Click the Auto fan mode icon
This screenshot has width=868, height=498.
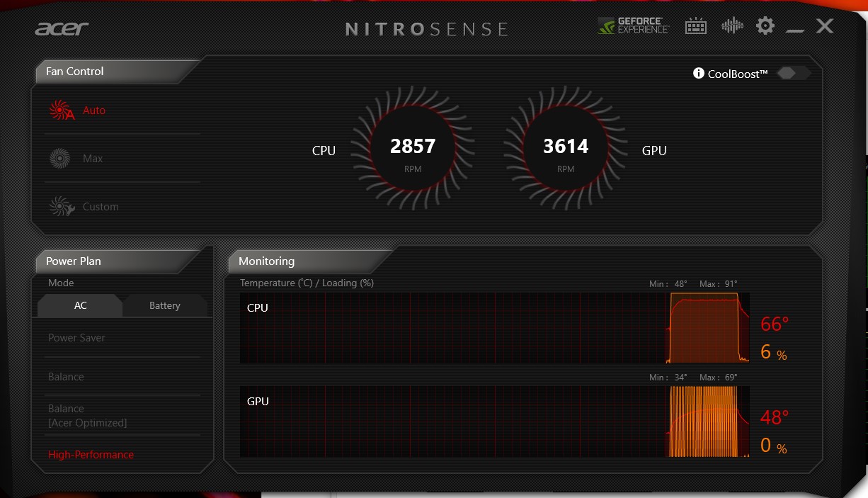coord(62,111)
